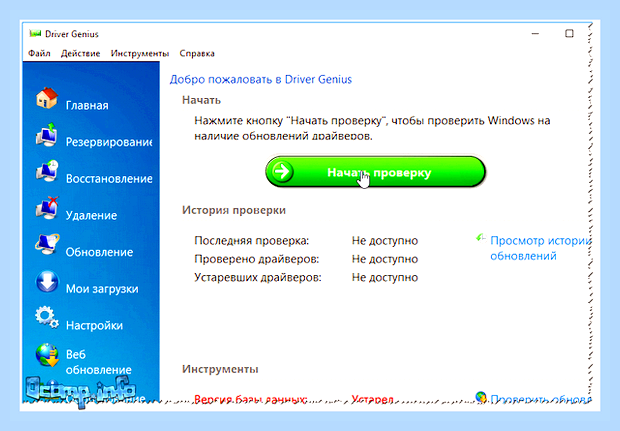Select the Удаление sidebar label
620x431 pixels.
click(x=91, y=216)
